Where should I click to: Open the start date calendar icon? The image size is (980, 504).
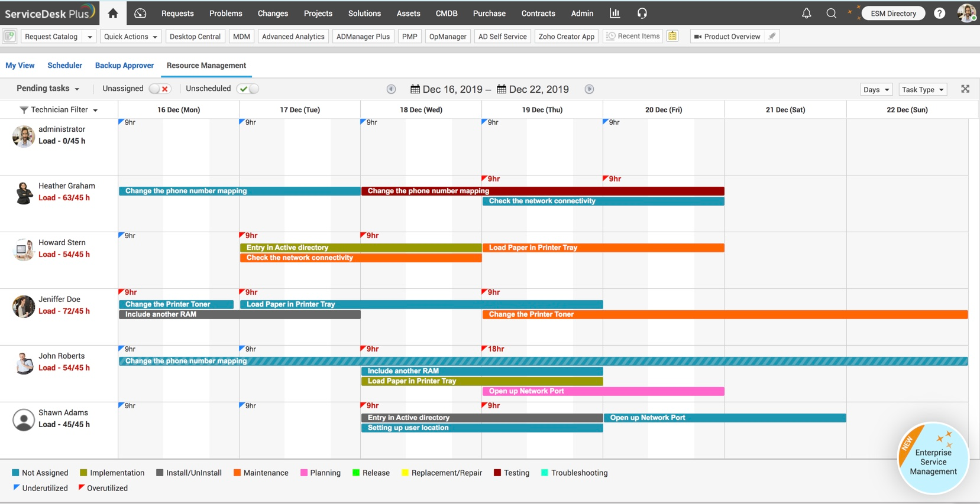[x=415, y=89]
